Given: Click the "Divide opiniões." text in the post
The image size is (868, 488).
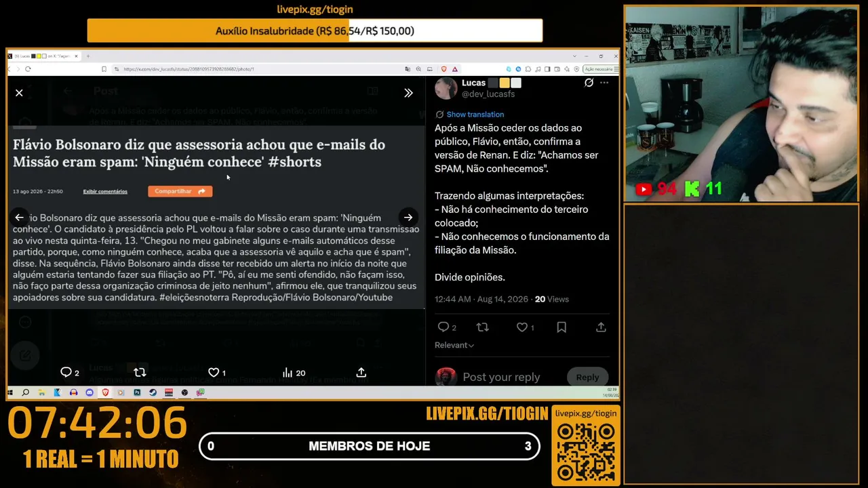Looking at the screenshot, I should click(x=470, y=277).
